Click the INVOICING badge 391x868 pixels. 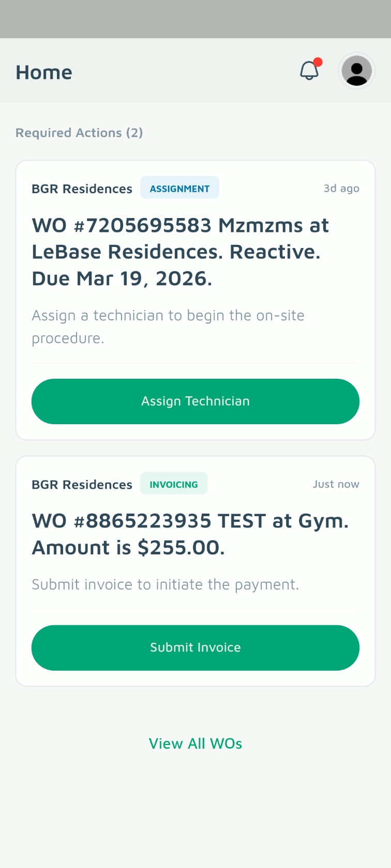click(174, 484)
